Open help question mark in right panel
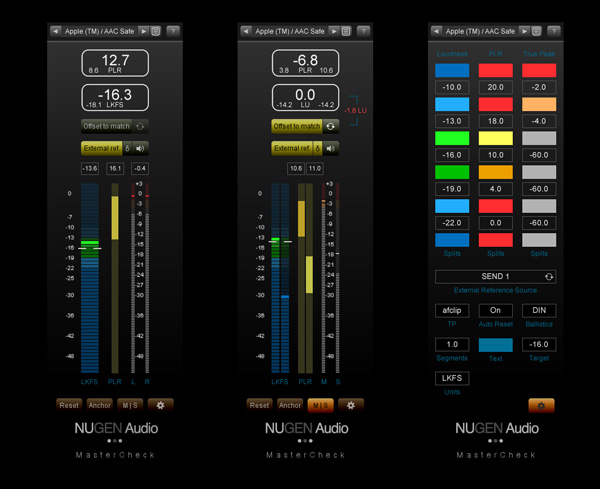Screen dimensions: 600x489 pos(554,31)
